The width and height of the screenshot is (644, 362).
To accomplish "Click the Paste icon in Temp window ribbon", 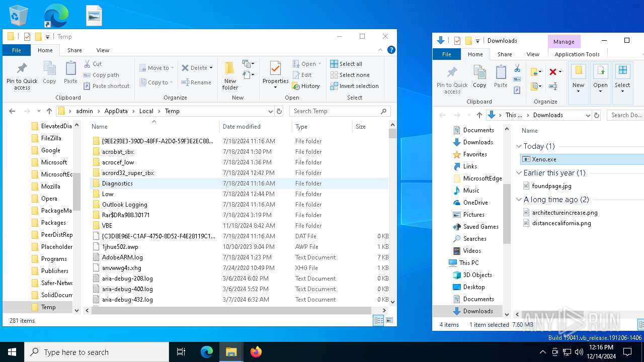I will pyautogui.click(x=70, y=73).
